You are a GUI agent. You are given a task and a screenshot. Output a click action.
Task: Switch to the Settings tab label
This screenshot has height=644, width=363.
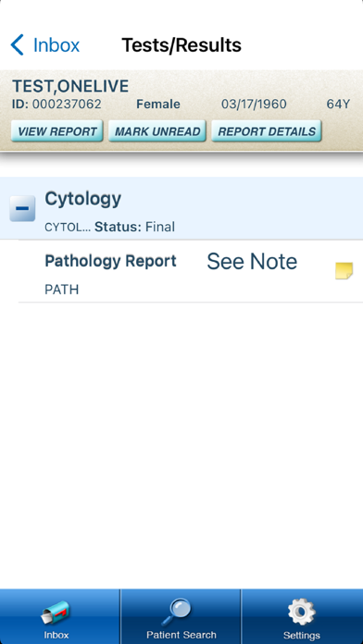tap(302, 635)
